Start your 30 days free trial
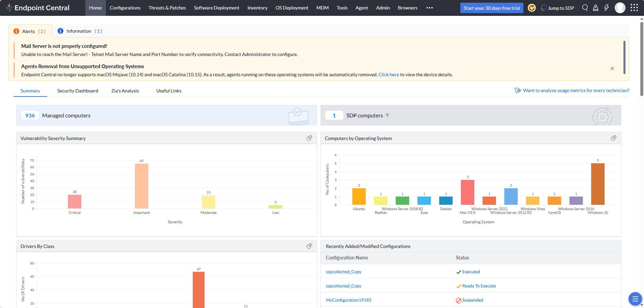644x308 pixels. tap(492, 8)
